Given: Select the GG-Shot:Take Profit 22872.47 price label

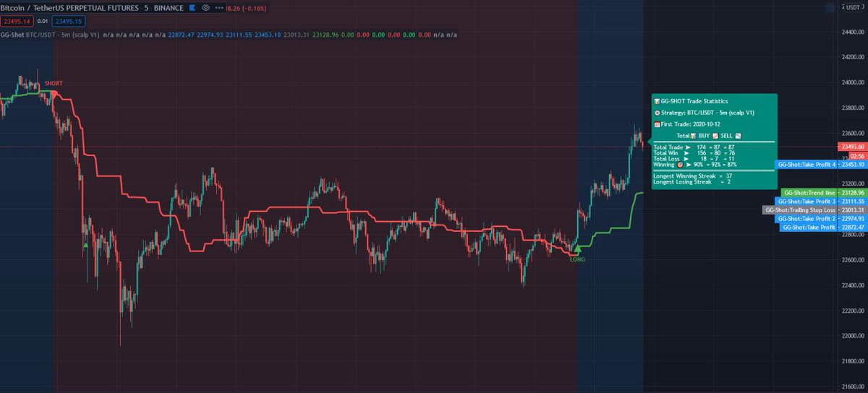Looking at the screenshot, I should pyautogui.click(x=809, y=227).
